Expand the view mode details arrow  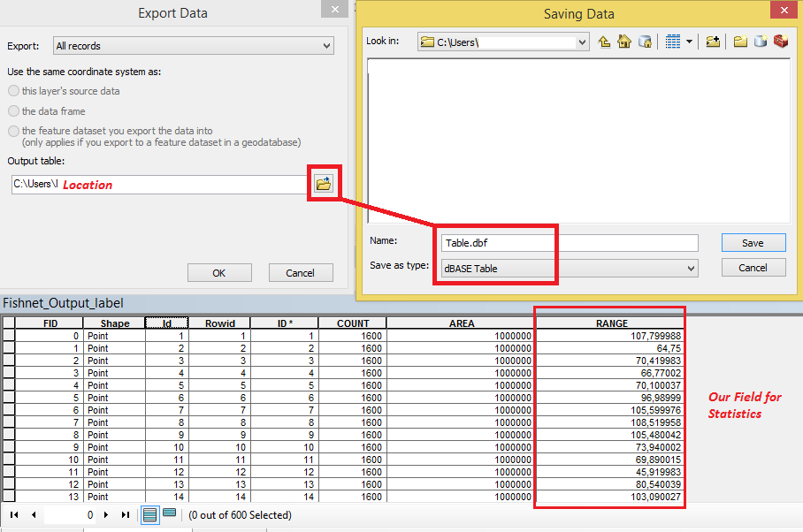[x=689, y=42]
